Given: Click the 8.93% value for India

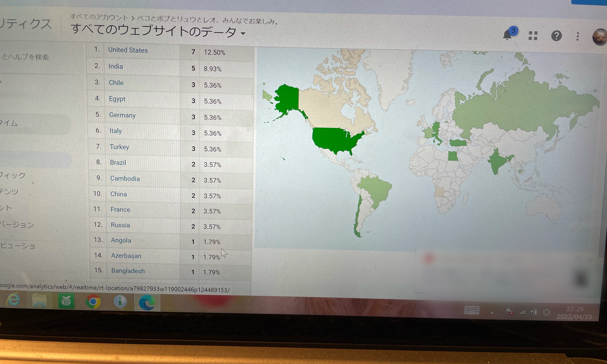Looking at the screenshot, I should 212,69.
